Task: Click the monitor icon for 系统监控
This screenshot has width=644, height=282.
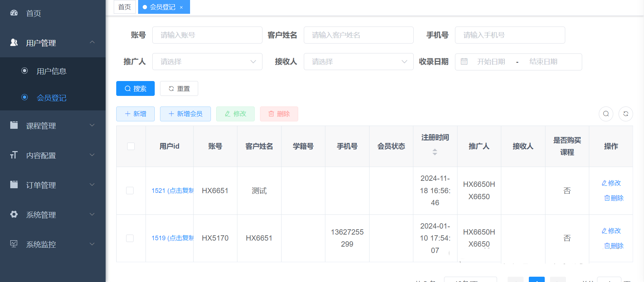Action: coord(14,244)
